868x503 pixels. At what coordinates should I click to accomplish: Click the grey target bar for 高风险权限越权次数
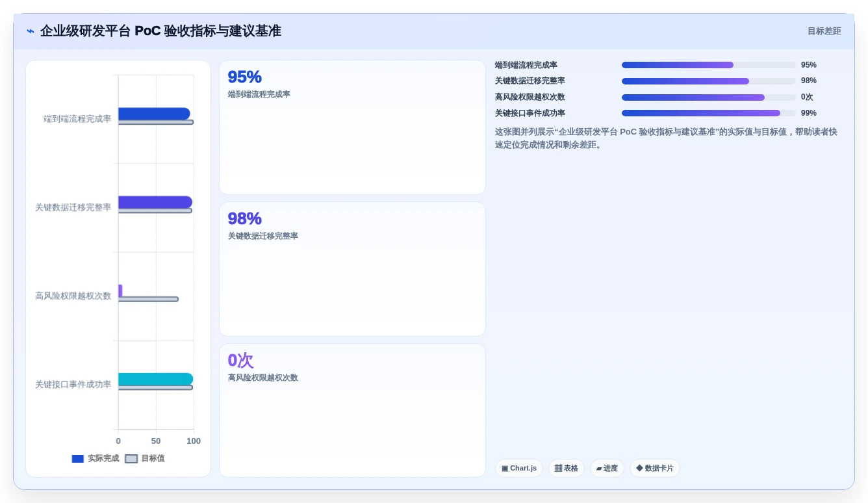(148, 299)
